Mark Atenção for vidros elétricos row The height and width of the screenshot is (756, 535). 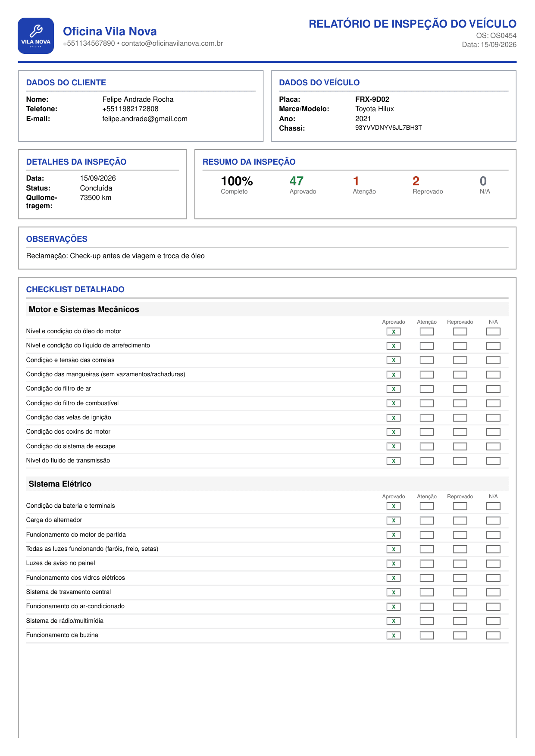tap(427, 578)
